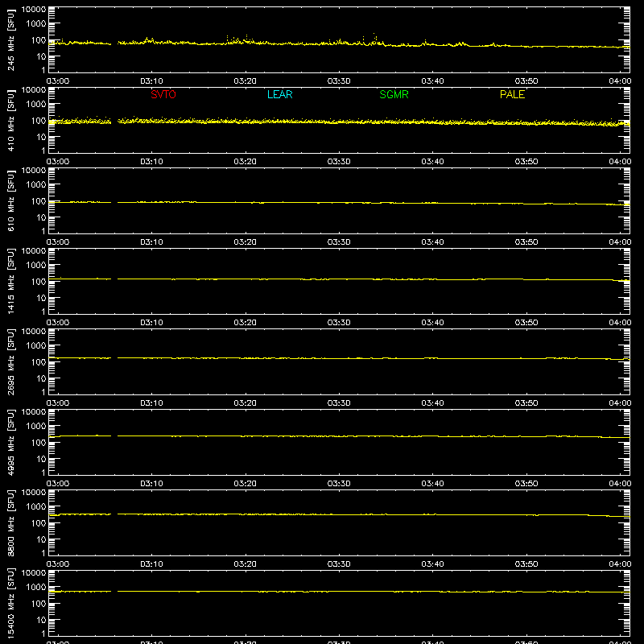Click 04:00 time label below 245 MHz plot
644x644 pixels.
(620, 81)
